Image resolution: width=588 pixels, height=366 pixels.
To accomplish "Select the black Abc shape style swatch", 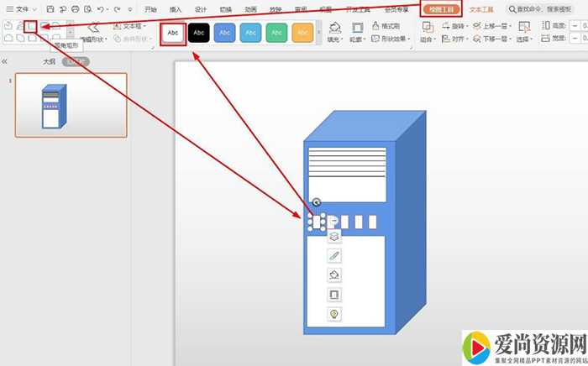I will [198, 33].
